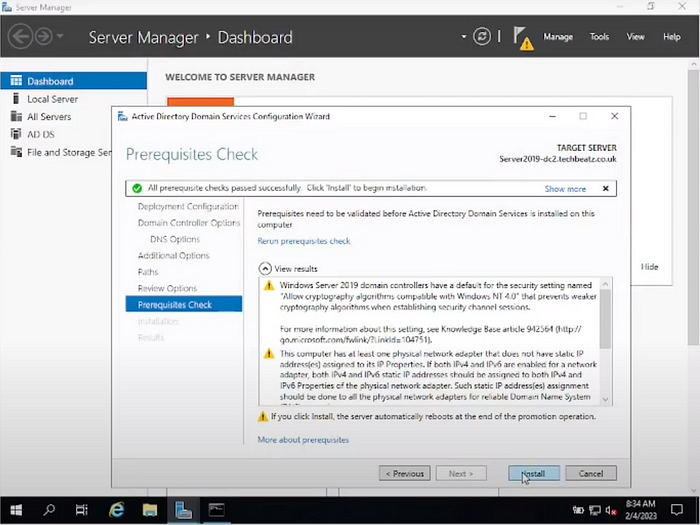Image resolution: width=700 pixels, height=525 pixels.
Task: Click the Server Manager back arrow
Action: click(x=20, y=36)
